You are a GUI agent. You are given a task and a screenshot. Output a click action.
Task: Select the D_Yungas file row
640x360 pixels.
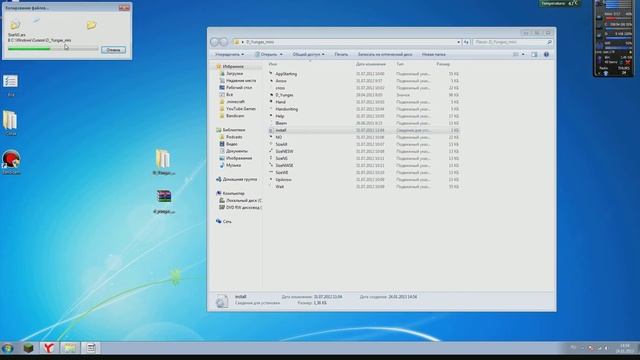tap(364, 95)
